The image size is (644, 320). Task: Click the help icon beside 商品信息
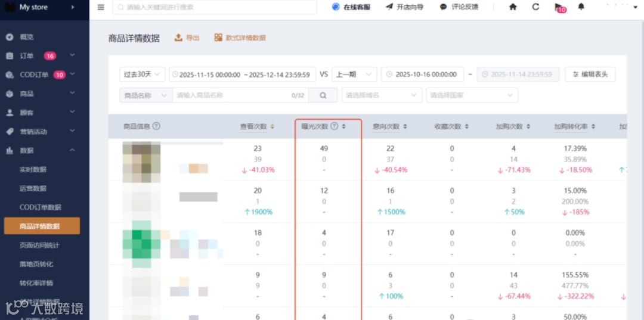click(x=156, y=126)
